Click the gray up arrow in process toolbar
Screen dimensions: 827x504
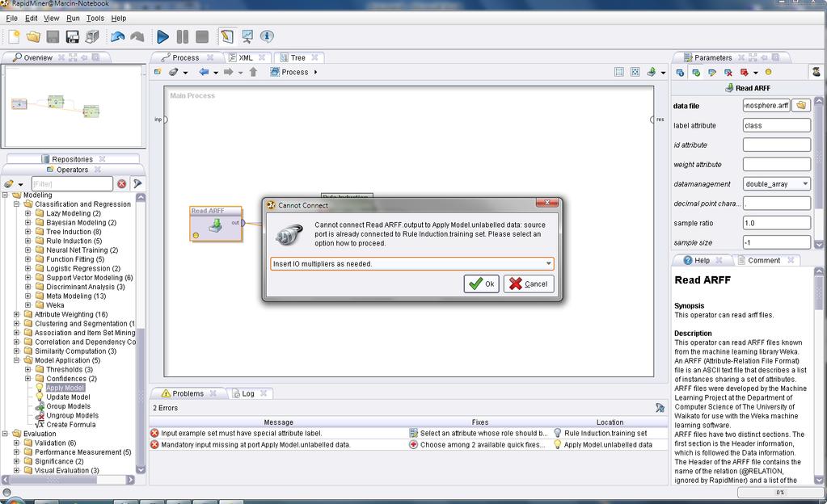click(x=253, y=72)
